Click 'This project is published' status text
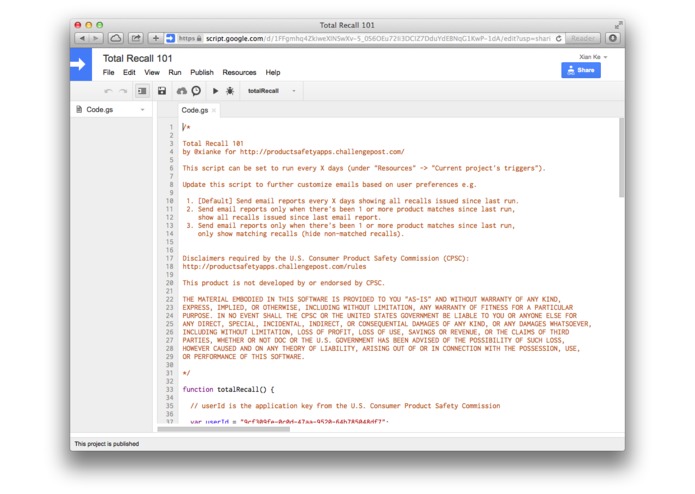This screenshot has height=494, width=695. pyautogui.click(x=107, y=443)
